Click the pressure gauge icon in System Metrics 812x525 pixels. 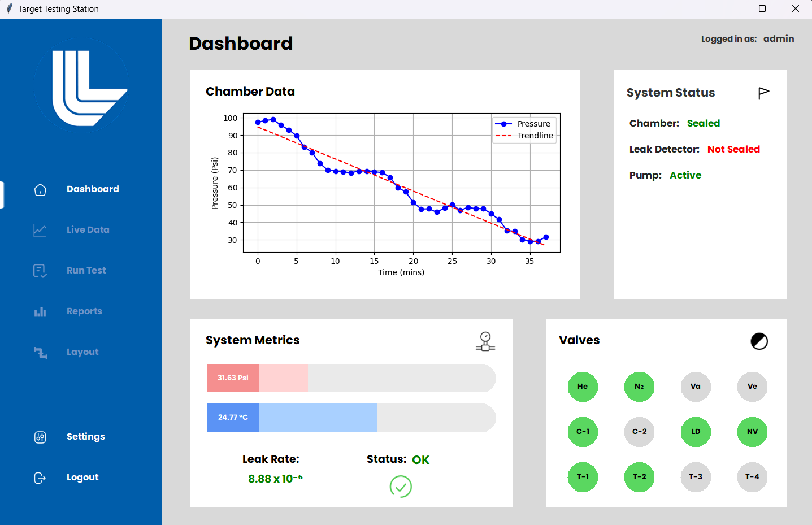pyautogui.click(x=485, y=341)
